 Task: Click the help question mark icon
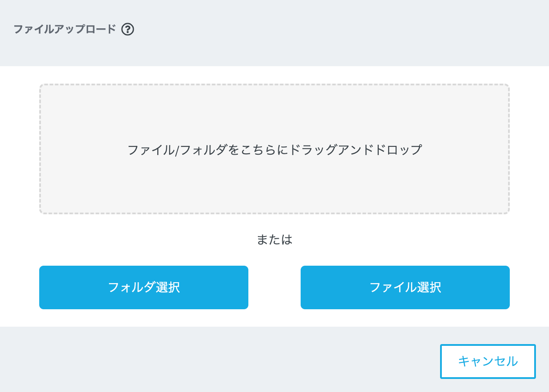(x=128, y=30)
